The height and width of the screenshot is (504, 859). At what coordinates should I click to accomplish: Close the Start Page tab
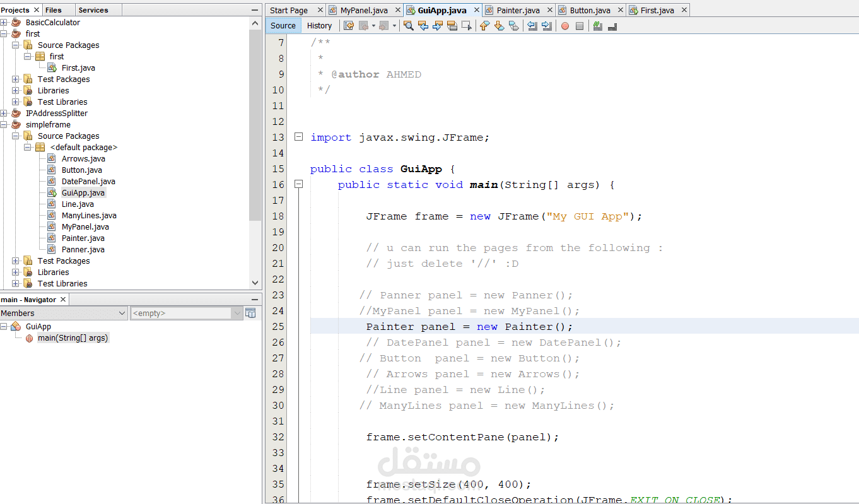tap(320, 10)
